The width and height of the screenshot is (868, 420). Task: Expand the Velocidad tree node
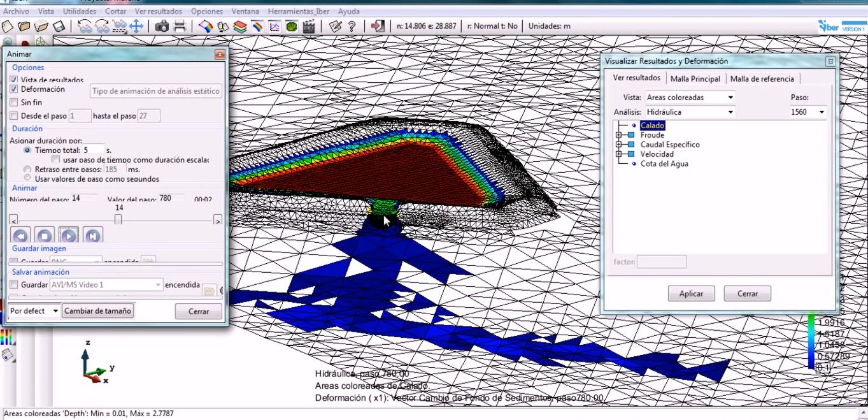click(x=619, y=154)
